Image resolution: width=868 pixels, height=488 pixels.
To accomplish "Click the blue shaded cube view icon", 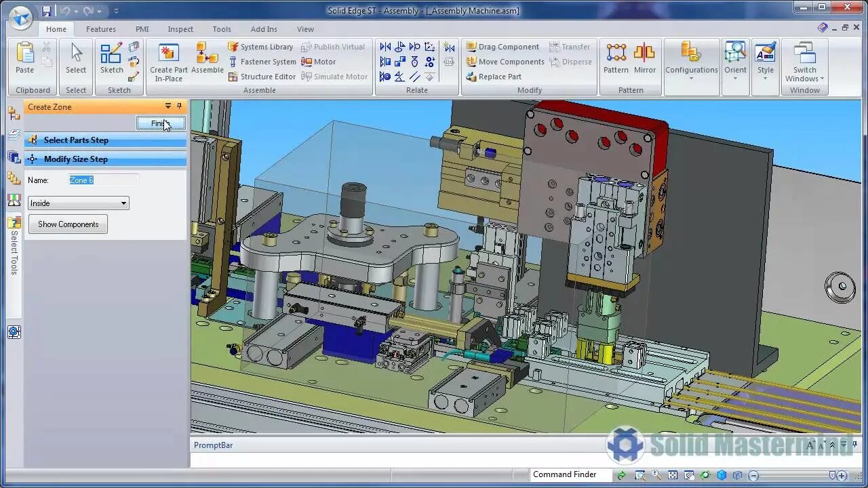I will pos(722,475).
